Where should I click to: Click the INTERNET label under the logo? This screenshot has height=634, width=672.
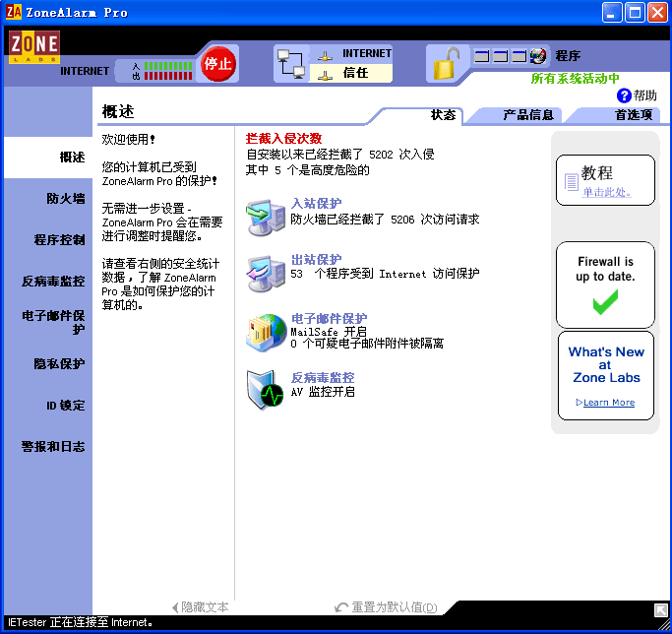85,71
